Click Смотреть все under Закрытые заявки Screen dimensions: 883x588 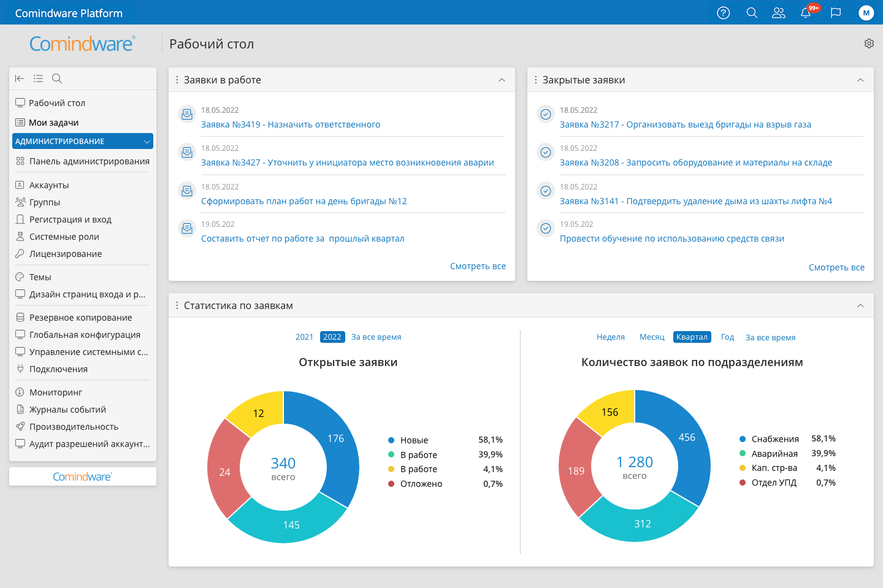[x=836, y=267]
